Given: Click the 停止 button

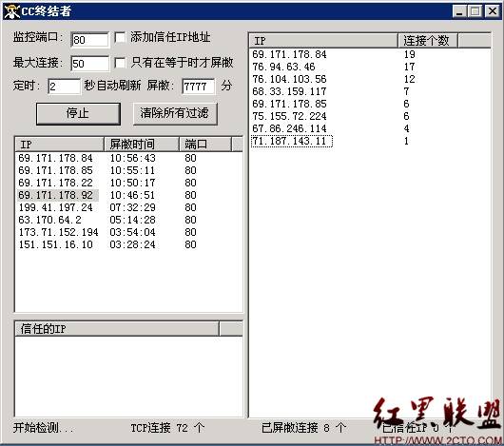Looking at the screenshot, I should [x=78, y=113].
